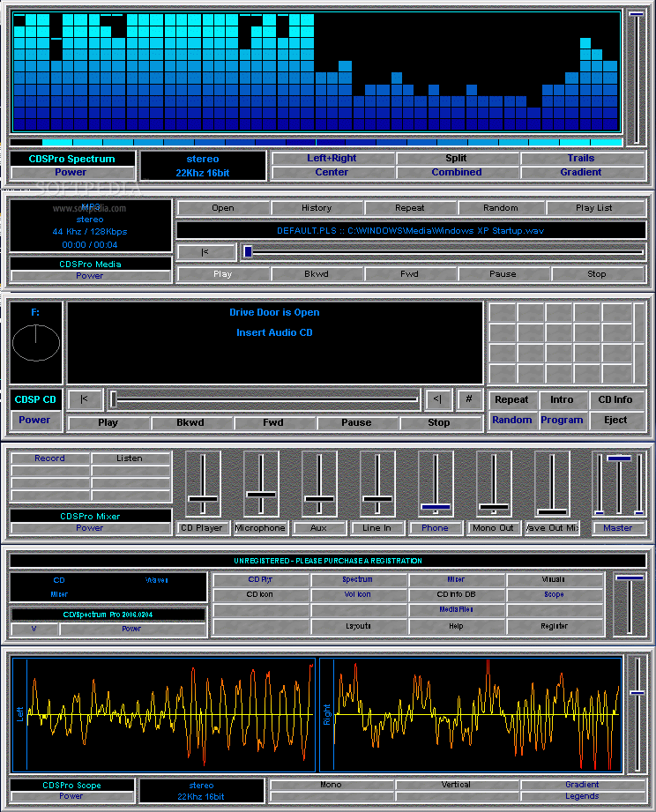Open History in the Media player
The image size is (656, 812).
click(317, 208)
